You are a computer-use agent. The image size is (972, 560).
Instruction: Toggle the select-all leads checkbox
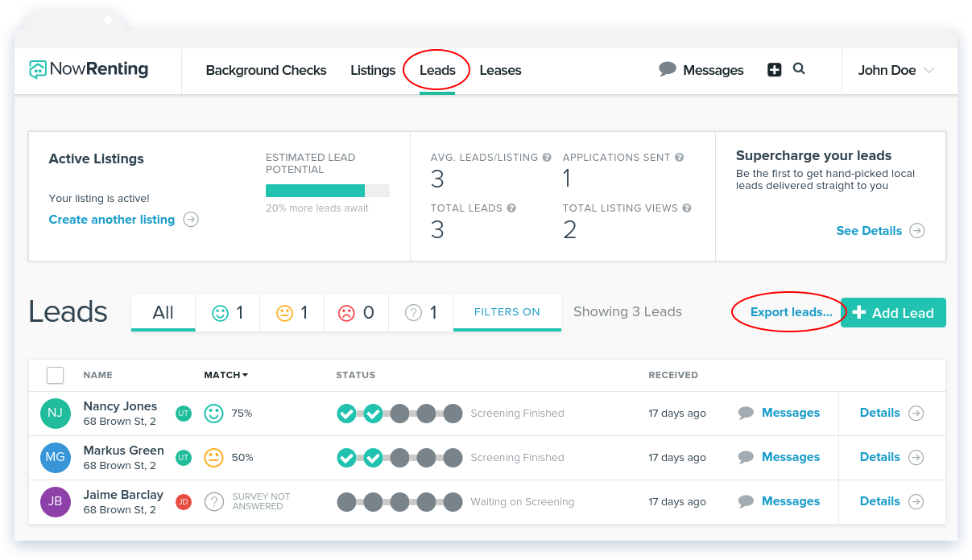point(55,376)
